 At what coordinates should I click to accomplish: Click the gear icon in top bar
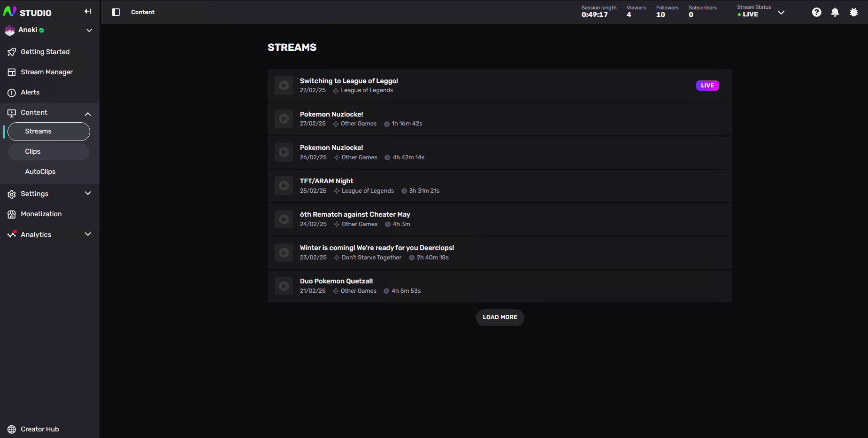(x=853, y=12)
